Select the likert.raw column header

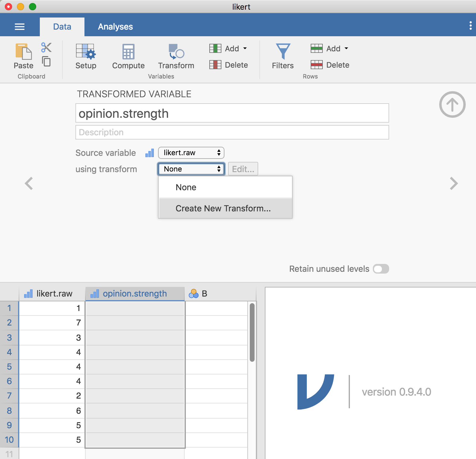52,294
